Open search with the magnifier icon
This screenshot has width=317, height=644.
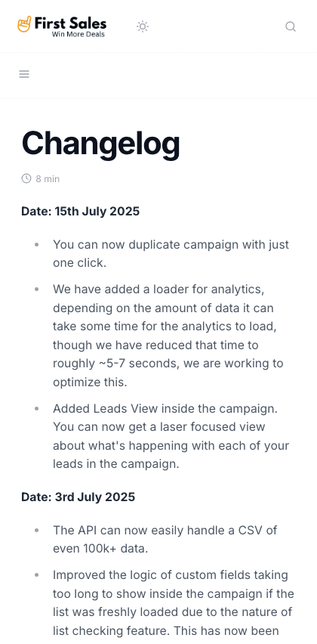tap(291, 26)
